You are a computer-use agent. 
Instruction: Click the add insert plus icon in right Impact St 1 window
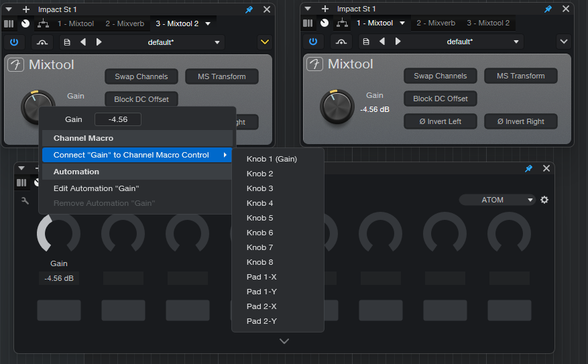click(x=325, y=9)
